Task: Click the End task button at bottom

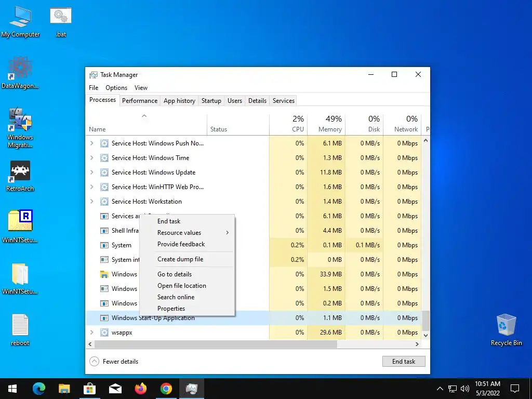Action: click(x=404, y=362)
